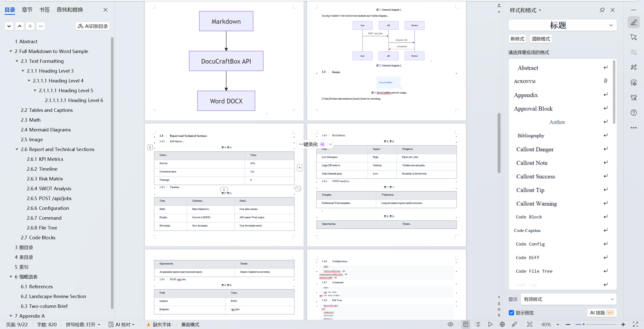The height and width of the screenshot is (329, 644).
Task: Collapse the '2.1 Text Formatting' outline node
Action: point(17,61)
